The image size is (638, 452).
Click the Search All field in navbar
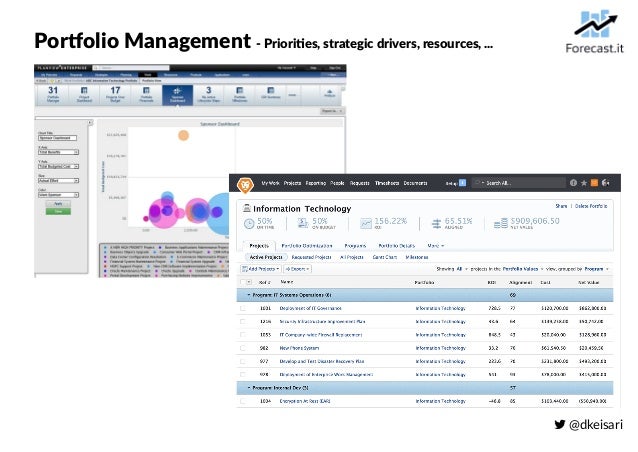[x=519, y=183]
